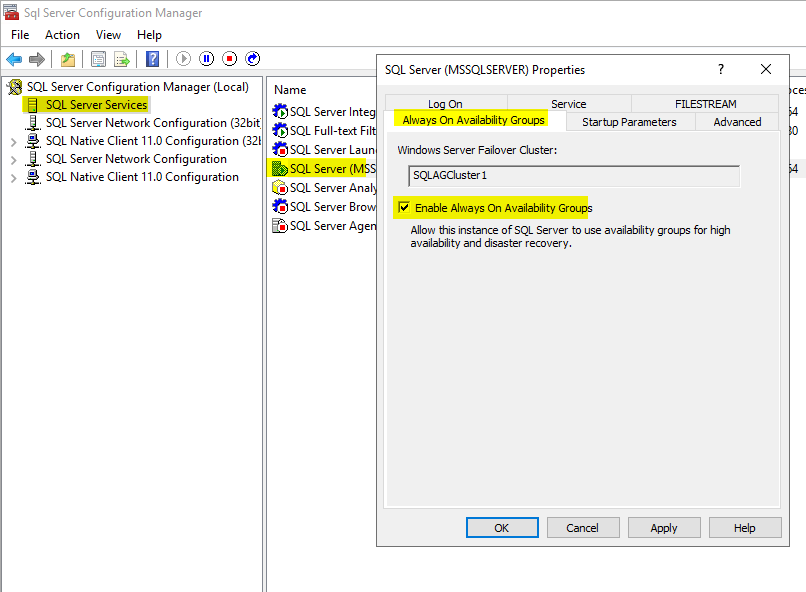This screenshot has width=806, height=592.
Task: Click the Restart Service toolbar icon
Action: 252,59
